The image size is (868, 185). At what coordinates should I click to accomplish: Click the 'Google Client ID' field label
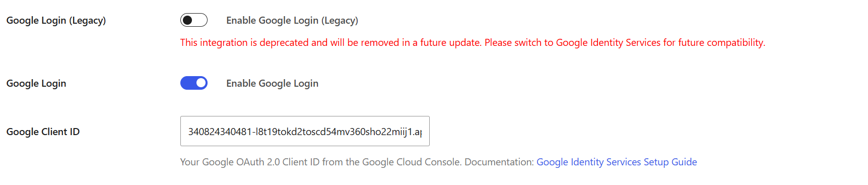coord(43,132)
